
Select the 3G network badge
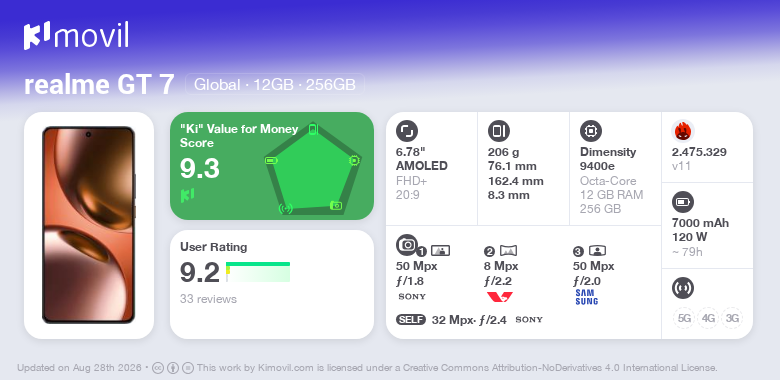pos(732,318)
